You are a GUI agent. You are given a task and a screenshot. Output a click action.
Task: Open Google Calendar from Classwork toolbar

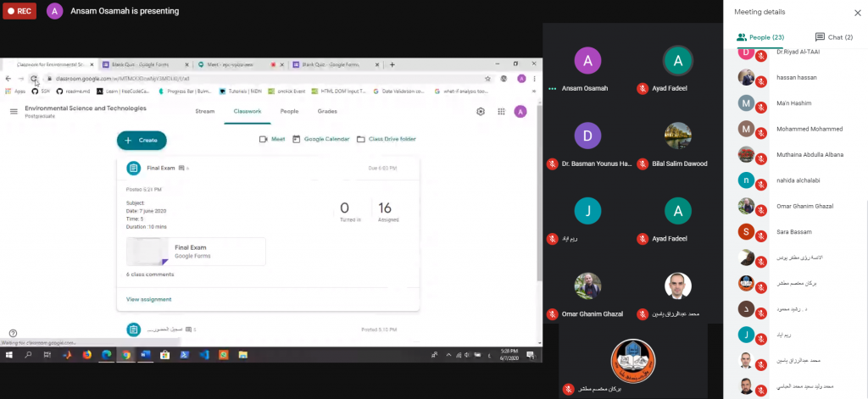coord(320,140)
